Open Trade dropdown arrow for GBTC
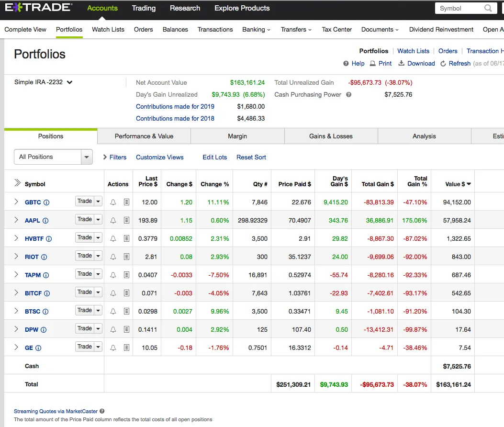504x427 pixels. (x=98, y=201)
